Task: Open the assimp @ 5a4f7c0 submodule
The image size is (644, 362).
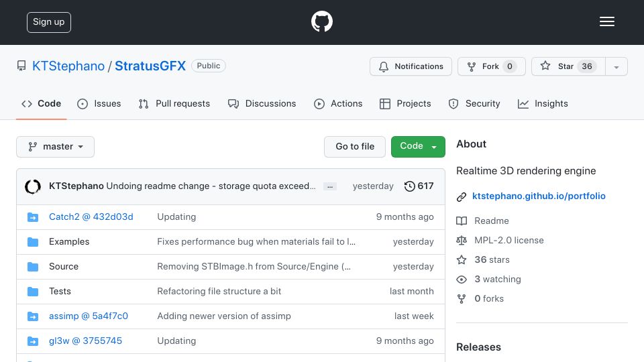Action: click(x=89, y=316)
